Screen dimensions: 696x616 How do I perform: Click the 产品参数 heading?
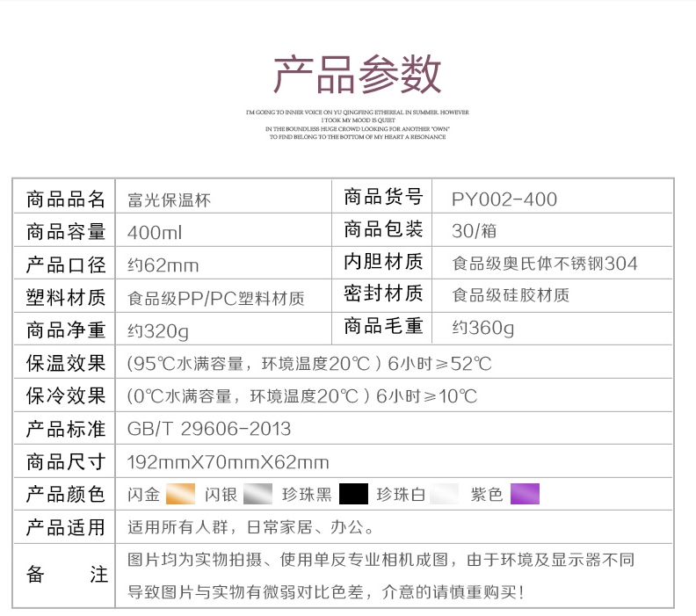click(358, 75)
